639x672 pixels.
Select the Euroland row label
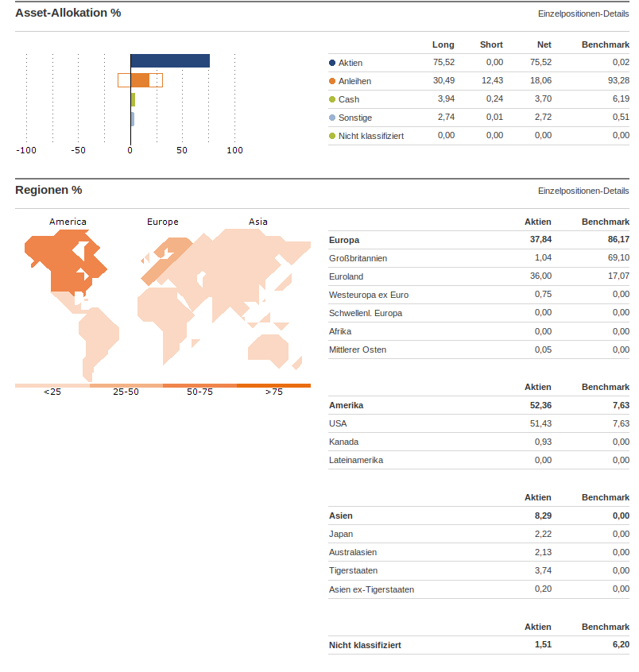coord(346,277)
